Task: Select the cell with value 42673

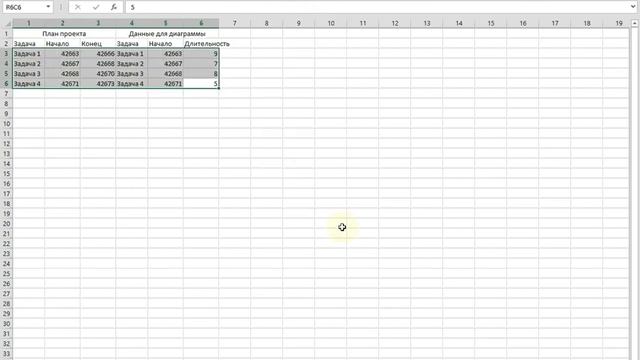Action: [98, 84]
